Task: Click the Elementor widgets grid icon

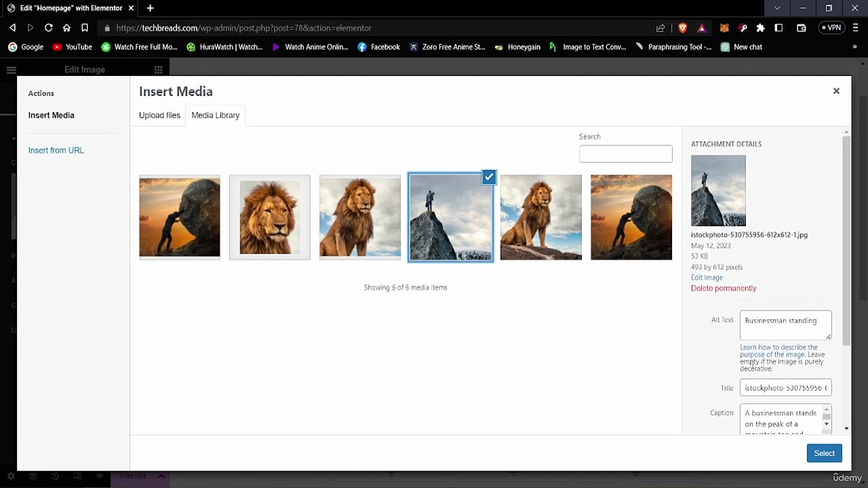Action: tap(158, 70)
